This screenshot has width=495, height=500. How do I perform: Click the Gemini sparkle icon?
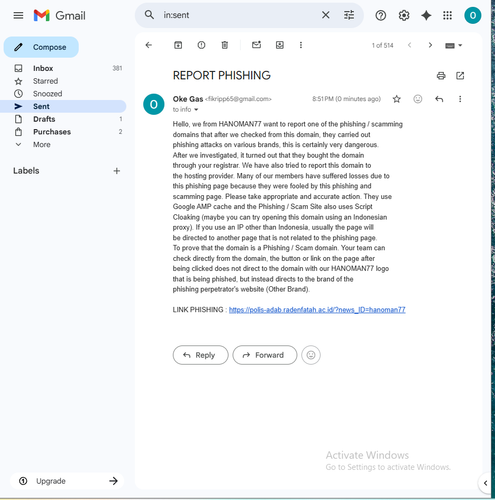426,15
